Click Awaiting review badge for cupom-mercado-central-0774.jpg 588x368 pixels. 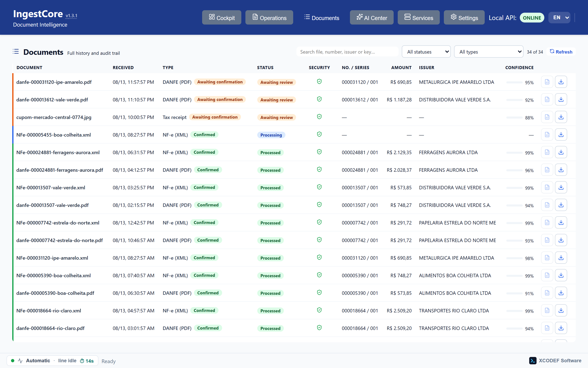click(276, 117)
